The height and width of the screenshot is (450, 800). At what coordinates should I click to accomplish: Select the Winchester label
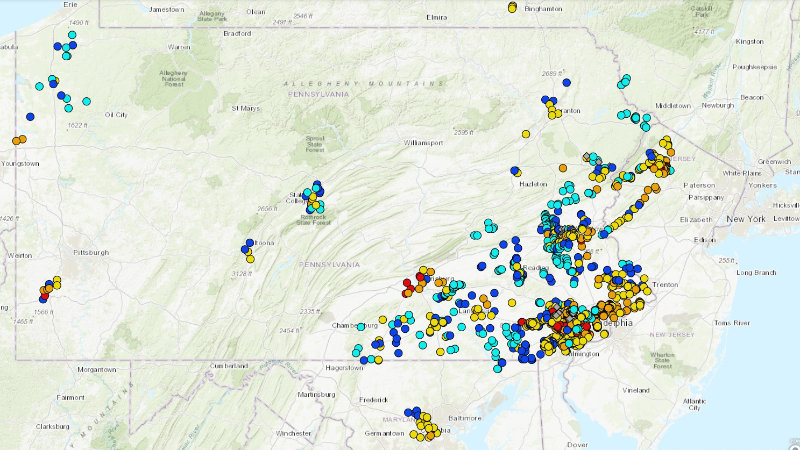pyautogui.click(x=293, y=433)
